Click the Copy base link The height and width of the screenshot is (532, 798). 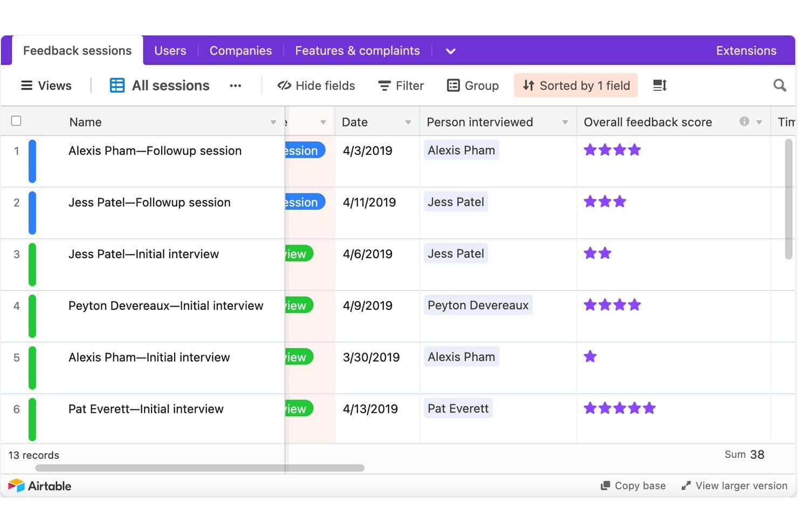(634, 486)
